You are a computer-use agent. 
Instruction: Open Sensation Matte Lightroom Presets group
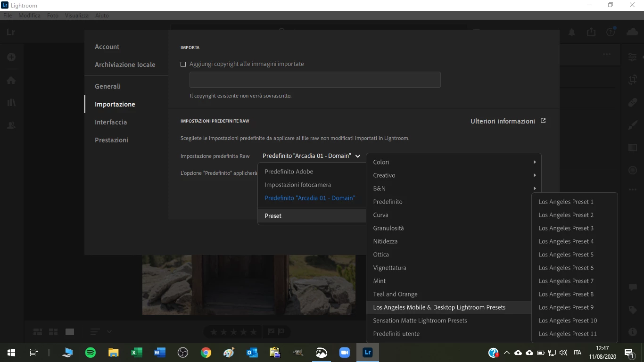(449, 321)
